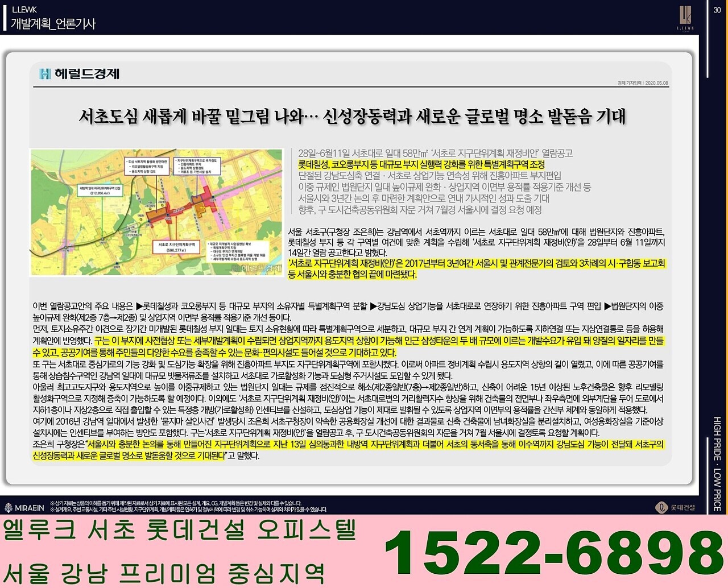Click the highlighted line '롯데칠성, 코오롱부지 등 대규모 부지'
The width and height of the screenshot is (728, 588).
point(421,164)
